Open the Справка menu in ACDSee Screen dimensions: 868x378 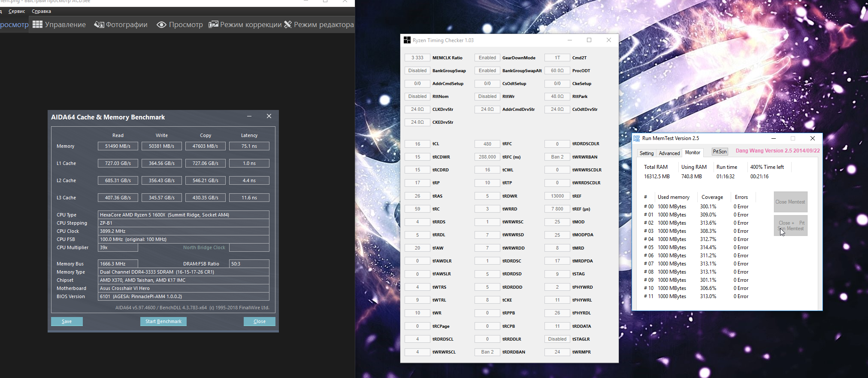coord(41,11)
